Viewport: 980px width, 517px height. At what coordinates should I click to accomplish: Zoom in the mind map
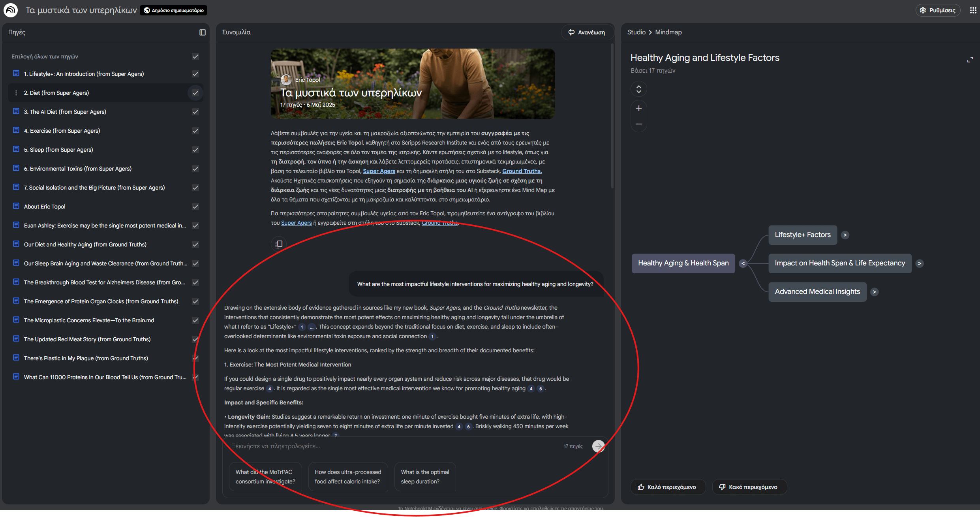(x=638, y=108)
